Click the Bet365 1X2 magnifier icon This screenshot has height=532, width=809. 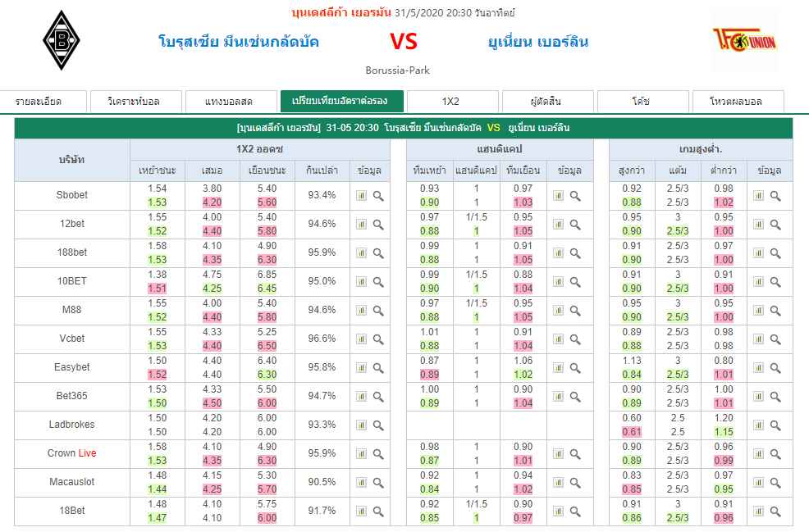(x=378, y=397)
